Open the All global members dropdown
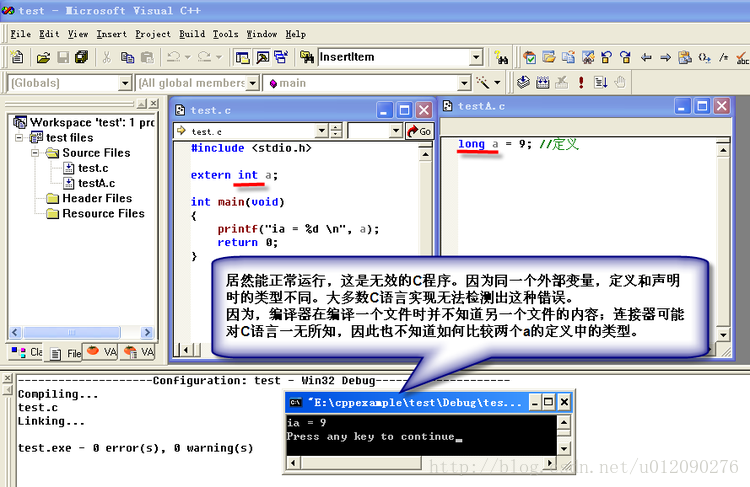750x487 pixels. pyautogui.click(x=254, y=83)
